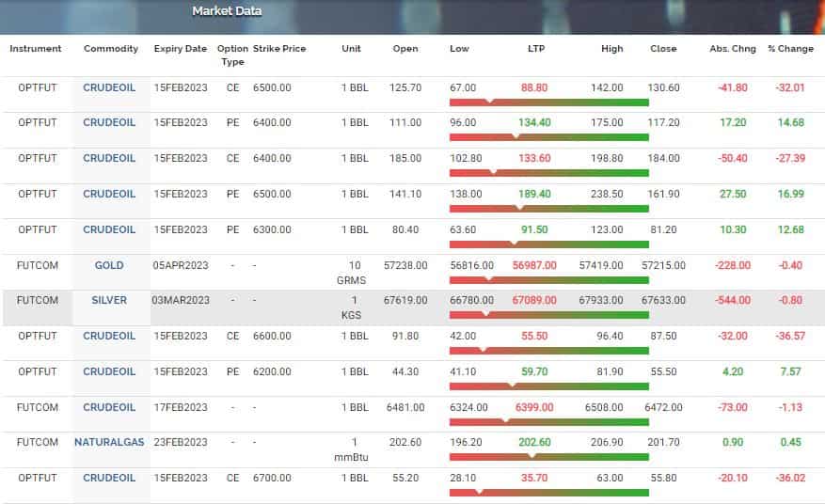The height and width of the screenshot is (504, 825).
Task: Open CRUDEOIL link in 6600.00 CE row
Action: click(x=109, y=336)
